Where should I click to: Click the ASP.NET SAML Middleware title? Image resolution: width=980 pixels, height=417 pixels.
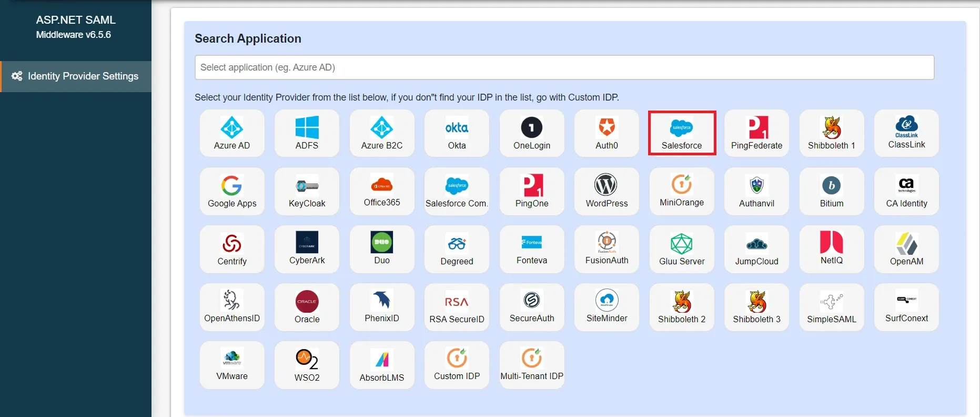(x=76, y=27)
